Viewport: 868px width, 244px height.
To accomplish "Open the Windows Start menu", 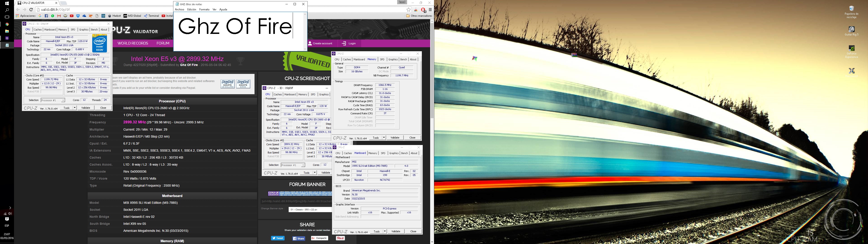I will pyautogui.click(x=7, y=3).
